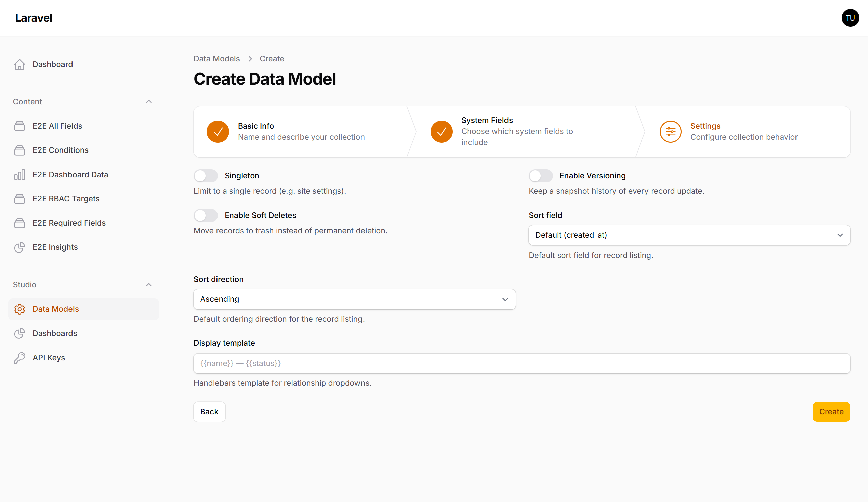Click the E2E Dashboard Data bar-chart icon
The height and width of the screenshot is (502, 868).
[x=20, y=175]
